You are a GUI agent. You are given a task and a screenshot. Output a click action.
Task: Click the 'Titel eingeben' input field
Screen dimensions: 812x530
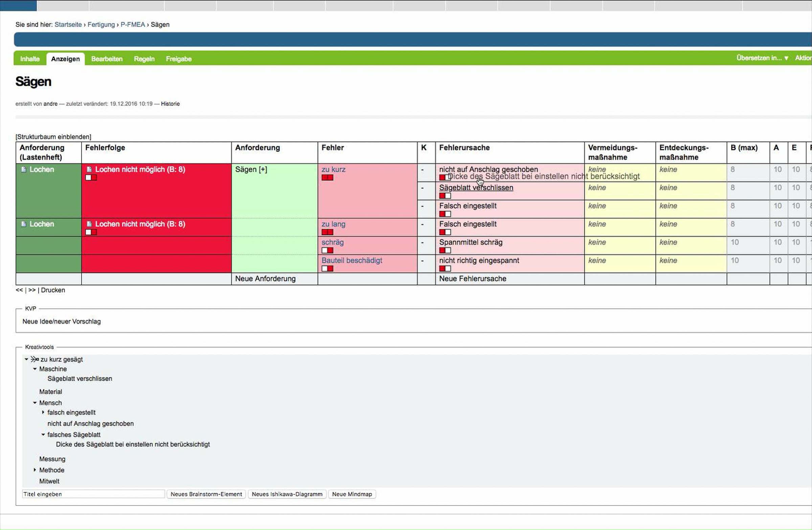93,494
